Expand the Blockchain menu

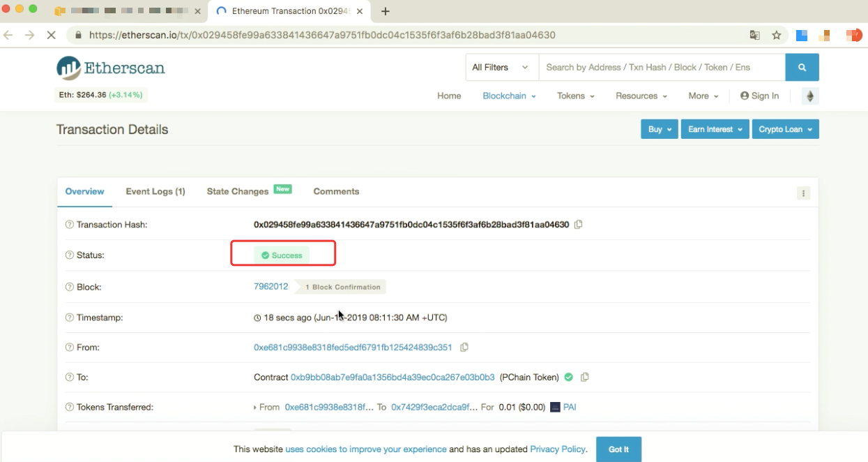click(509, 96)
